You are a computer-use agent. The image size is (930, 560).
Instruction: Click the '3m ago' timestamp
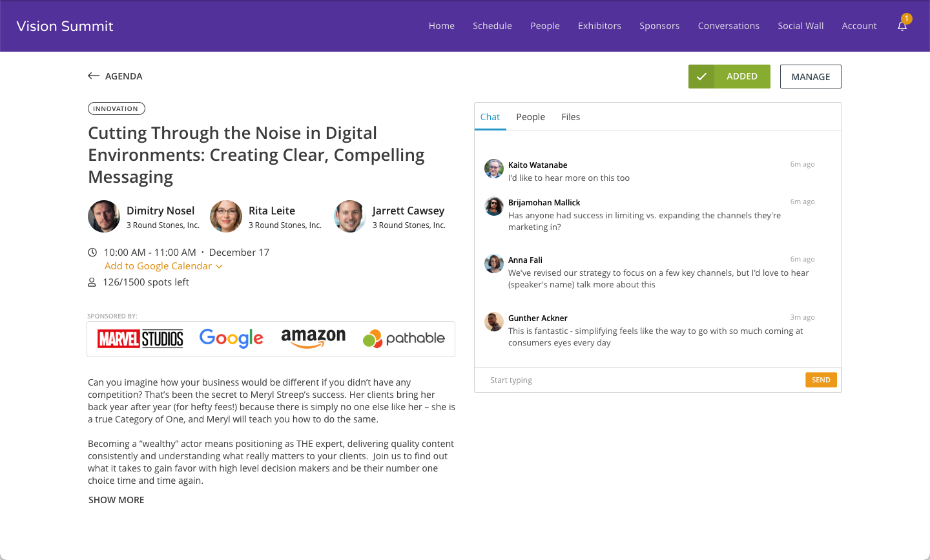[x=802, y=317]
